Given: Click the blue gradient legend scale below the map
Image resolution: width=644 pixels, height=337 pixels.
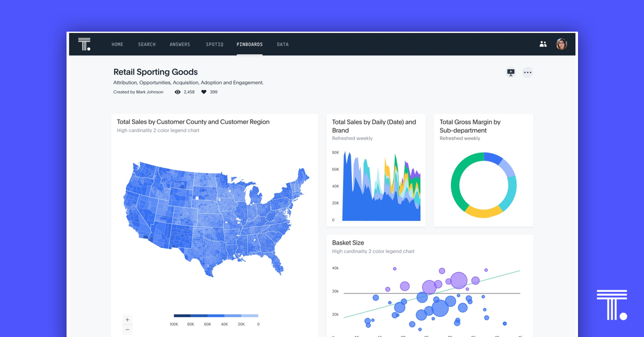Looking at the screenshot, I should tap(215, 316).
